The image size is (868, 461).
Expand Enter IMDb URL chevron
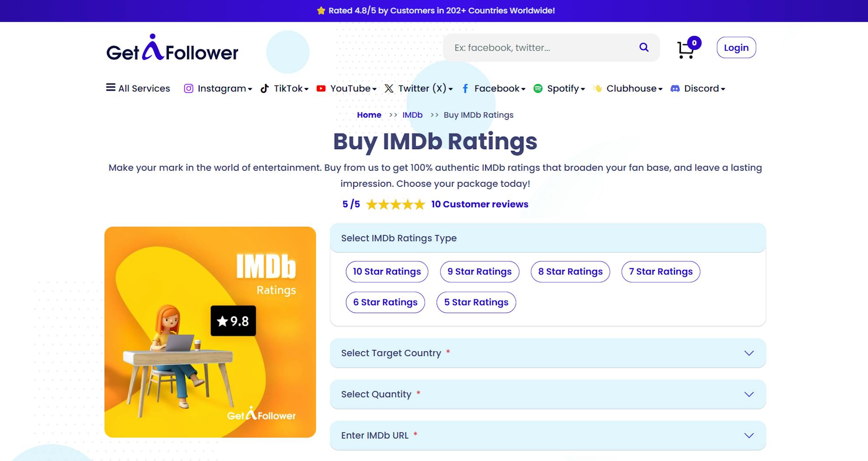(x=749, y=435)
